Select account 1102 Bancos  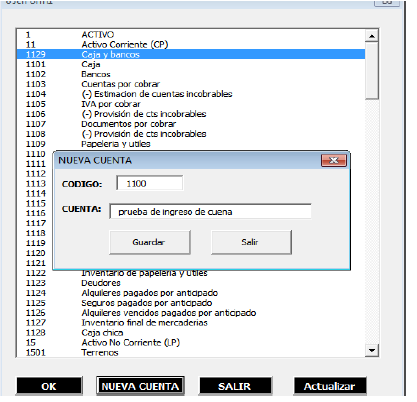(x=191, y=74)
